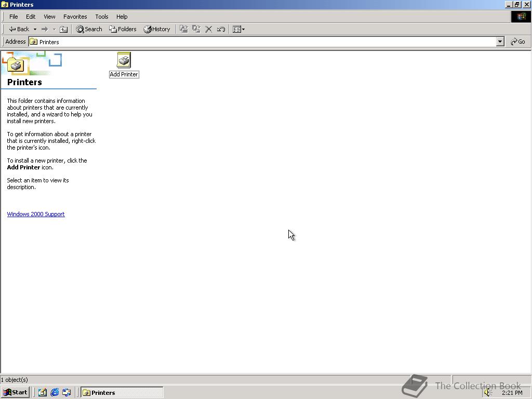Open the Edit menu

pyautogui.click(x=31, y=17)
